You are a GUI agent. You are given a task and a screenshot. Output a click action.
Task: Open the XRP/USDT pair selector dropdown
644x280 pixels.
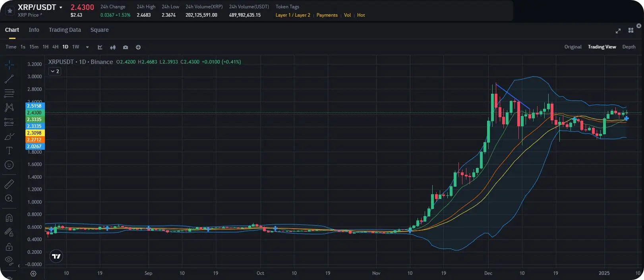[61, 8]
